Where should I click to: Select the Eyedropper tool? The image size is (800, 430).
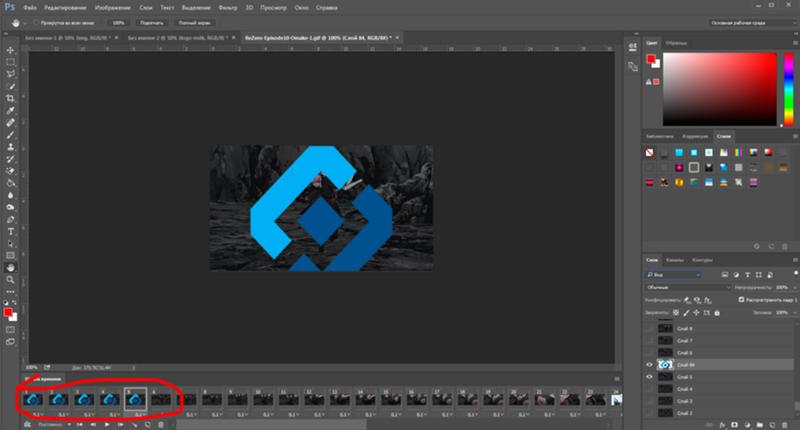10,111
